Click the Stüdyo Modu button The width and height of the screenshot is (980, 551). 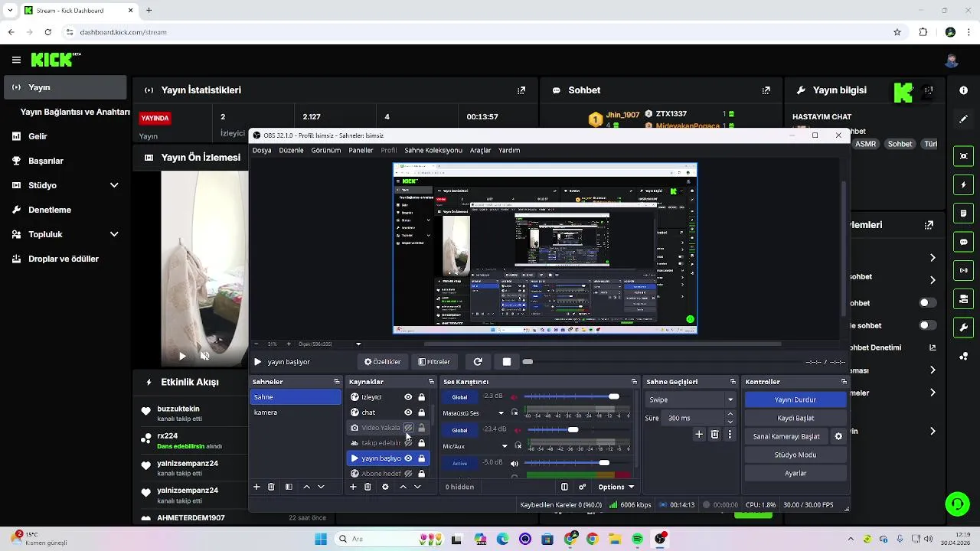click(x=795, y=455)
